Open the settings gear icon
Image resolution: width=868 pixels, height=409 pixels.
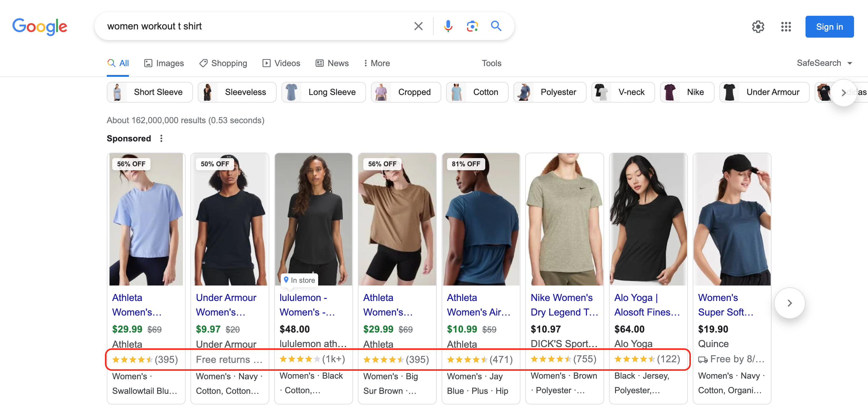coord(758,27)
